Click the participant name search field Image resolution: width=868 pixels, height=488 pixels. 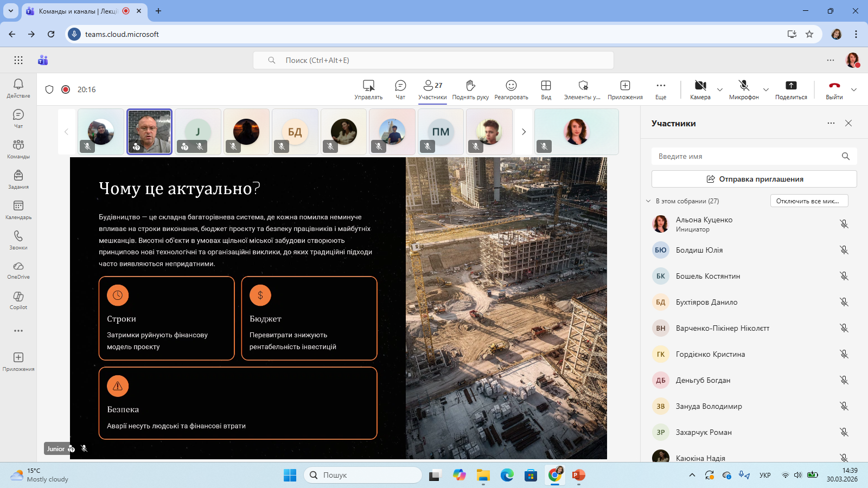click(746, 156)
